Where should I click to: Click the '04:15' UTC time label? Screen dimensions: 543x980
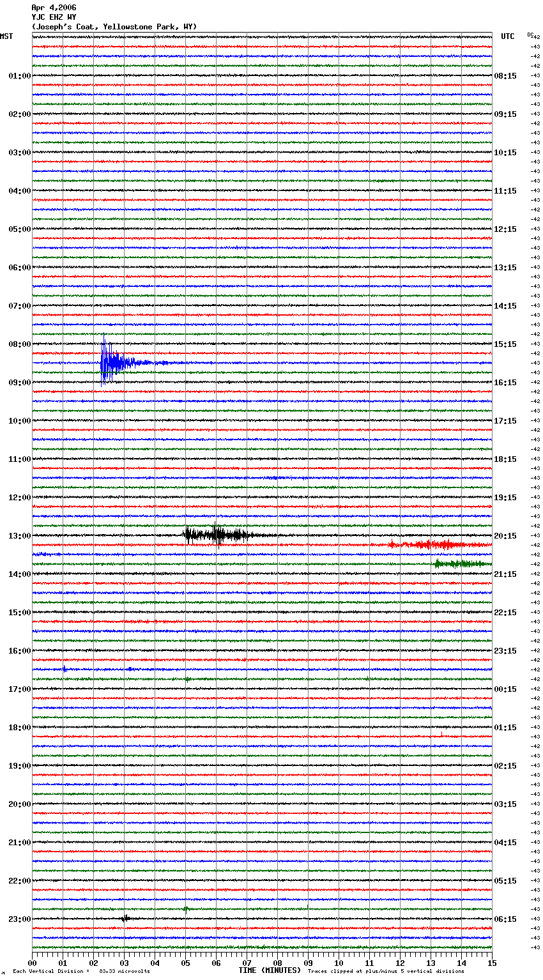505,843
